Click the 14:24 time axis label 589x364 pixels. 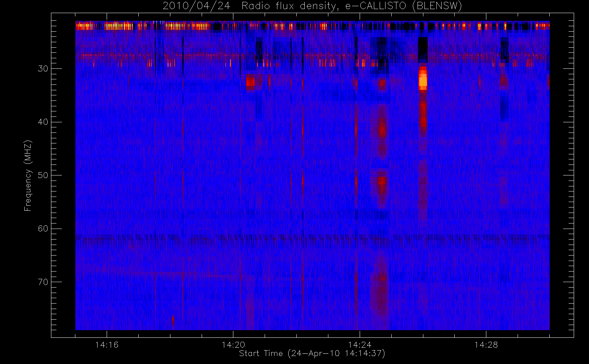[360, 345]
